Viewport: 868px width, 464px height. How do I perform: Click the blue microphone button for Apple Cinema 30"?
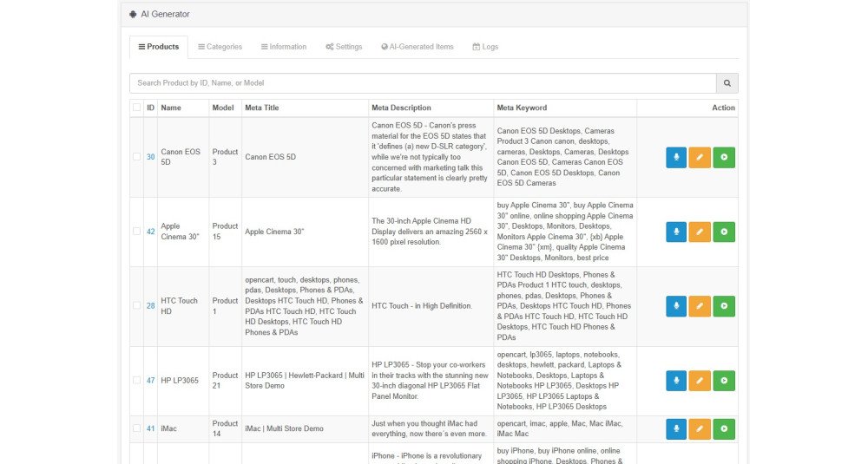676,232
